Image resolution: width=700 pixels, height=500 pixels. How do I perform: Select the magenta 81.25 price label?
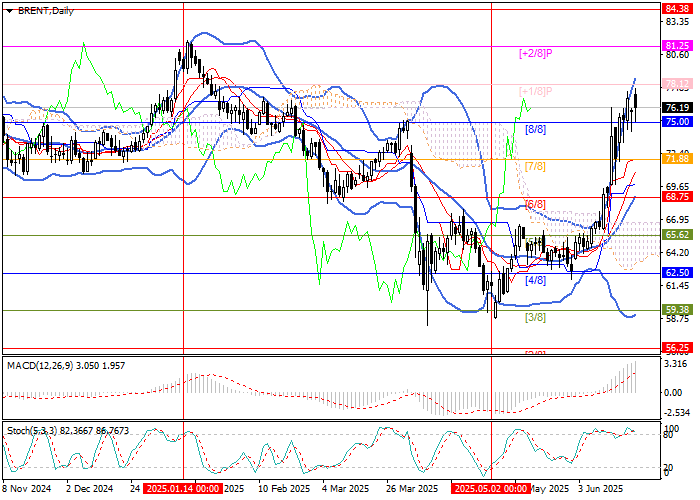[x=677, y=46]
